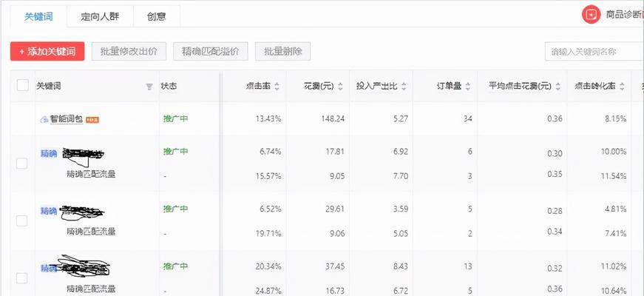
Task: Select checkbox of row with 37.45 spend
Action: (x=21, y=278)
